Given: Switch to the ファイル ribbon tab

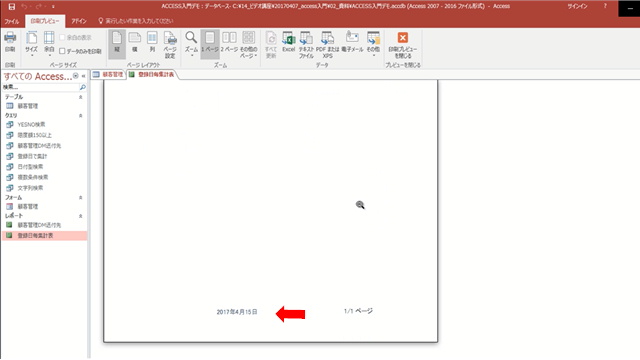Looking at the screenshot, I should [12, 21].
